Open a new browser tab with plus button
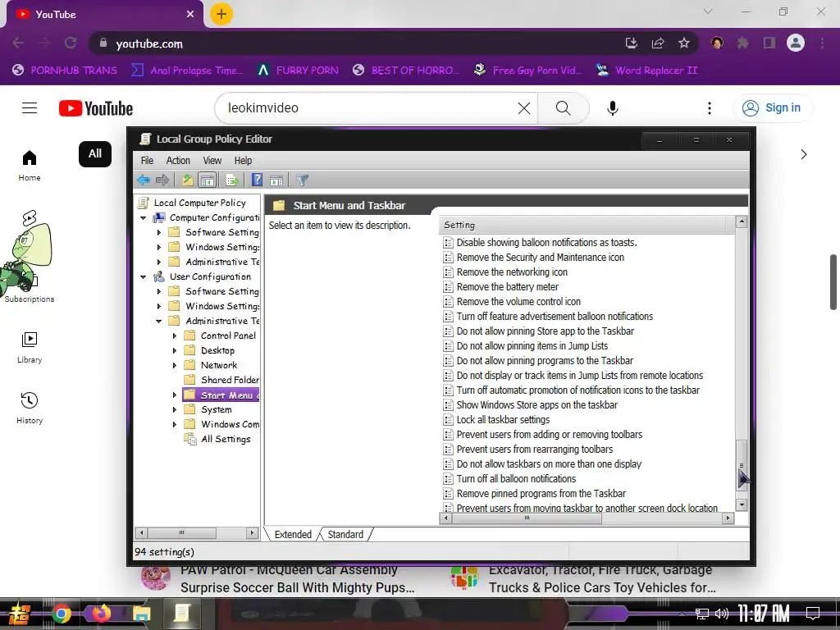 pyautogui.click(x=221, y=14)
